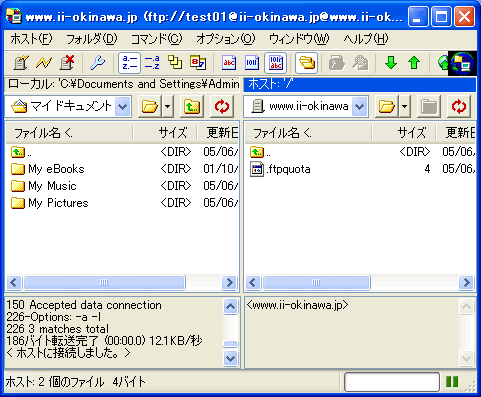This screenshot has height=397, width=481.
Task: Refresh the host file list
Action: pyautogui.click(x=459, y=107)
